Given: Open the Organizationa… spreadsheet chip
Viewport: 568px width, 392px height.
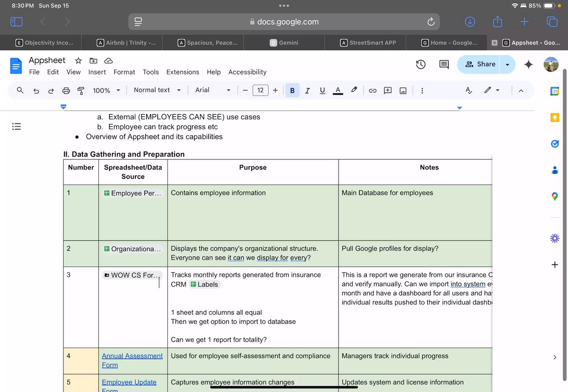Looking at the screenshot, I should pos(133,249).
